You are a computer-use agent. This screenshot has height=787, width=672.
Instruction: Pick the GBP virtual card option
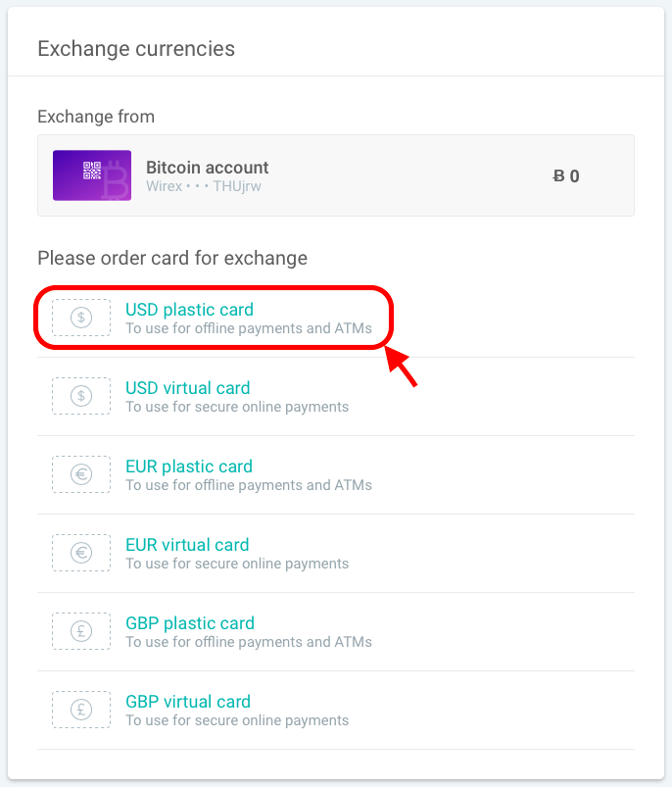tap(188, 701)
